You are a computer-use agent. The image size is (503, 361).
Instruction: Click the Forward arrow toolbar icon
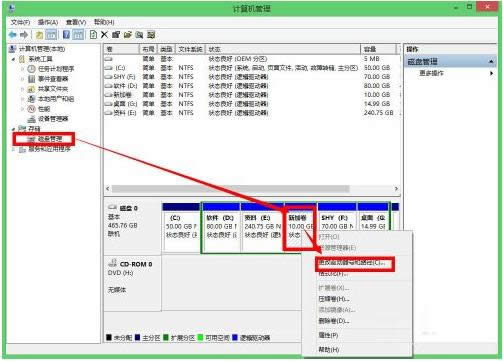pyautogui.click(x=24, y=34)
